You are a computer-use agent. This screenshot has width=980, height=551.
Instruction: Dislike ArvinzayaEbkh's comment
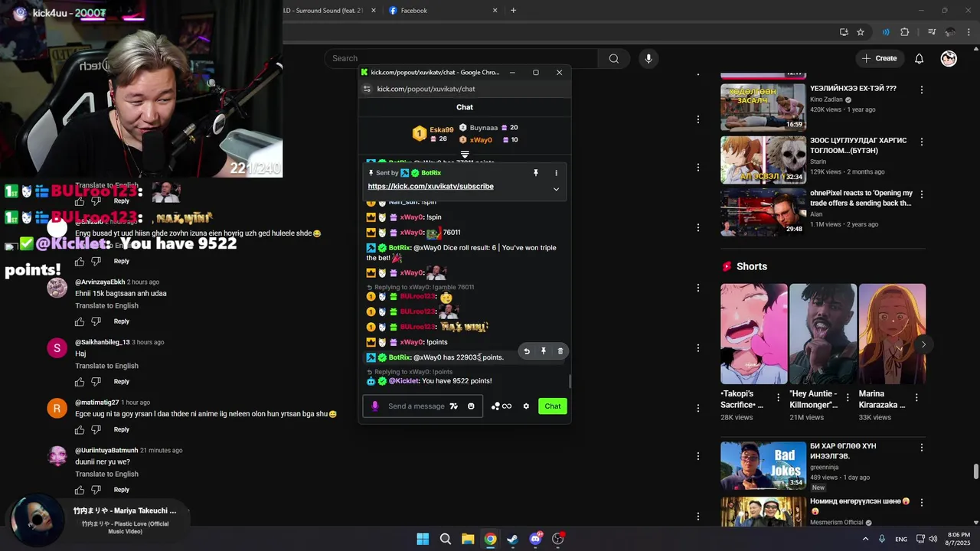pos(96,321)
